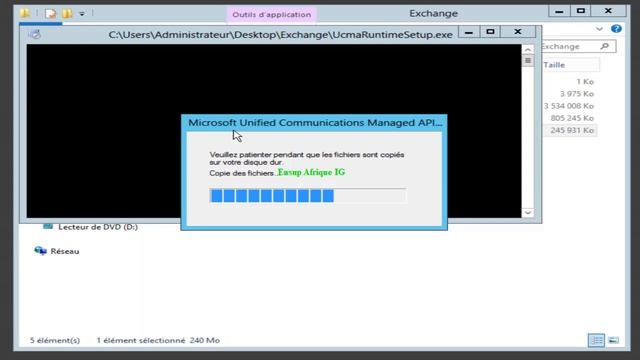Click the console scrollbar up arrow

pos(528,49)
